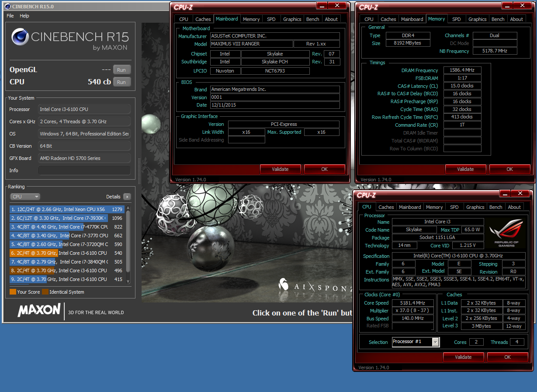Select ranking row 3 Core i7-4770K
This screenshot has width=537, height=392.
point(67,227)
